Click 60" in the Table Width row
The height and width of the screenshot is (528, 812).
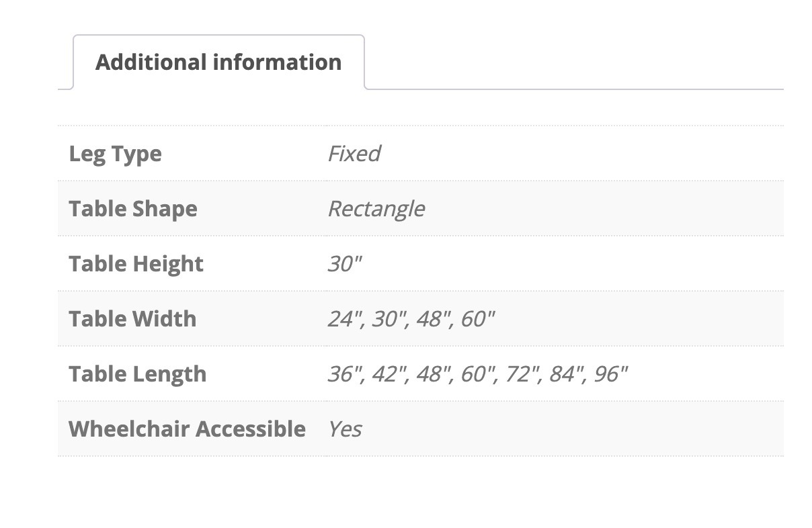tap(477, 318)
